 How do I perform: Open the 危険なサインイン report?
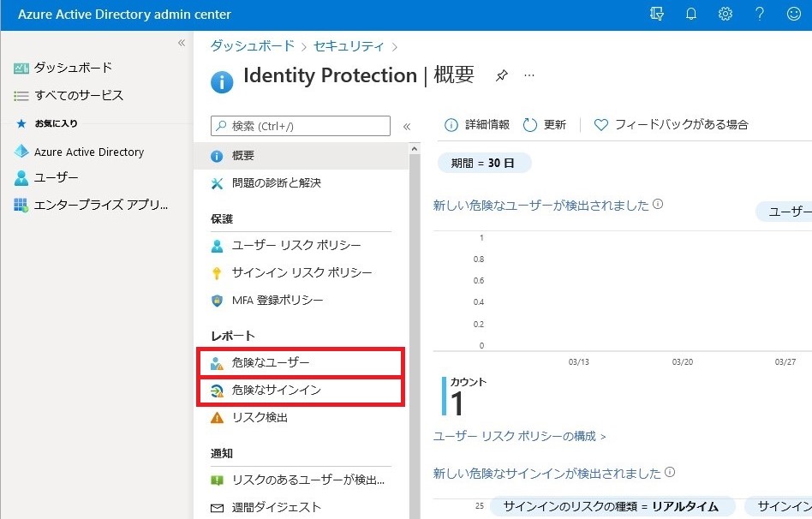301,391
